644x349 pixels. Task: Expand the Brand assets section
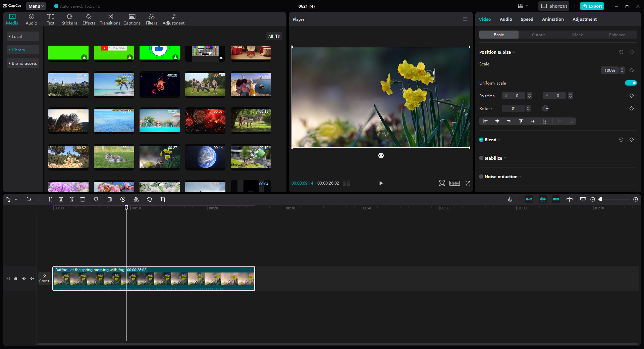coord(23,63)
